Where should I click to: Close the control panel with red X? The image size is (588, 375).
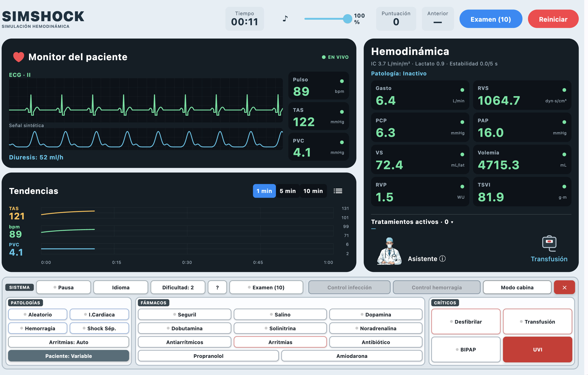coord(564,287)
